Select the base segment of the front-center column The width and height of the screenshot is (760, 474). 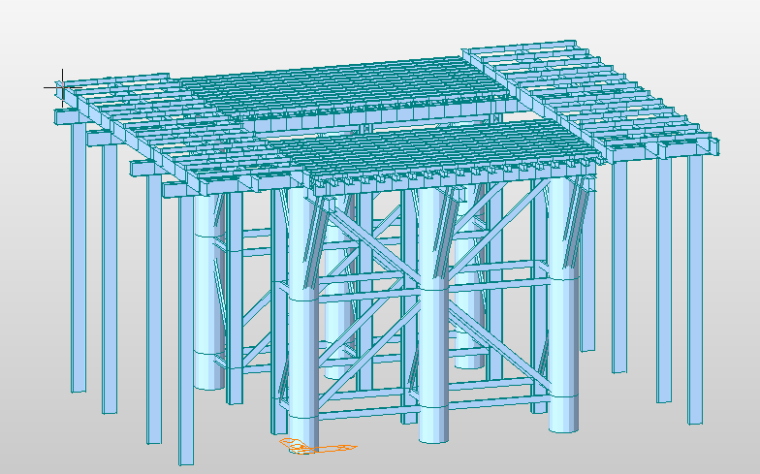pyautogui.click(x=433, y=420)
